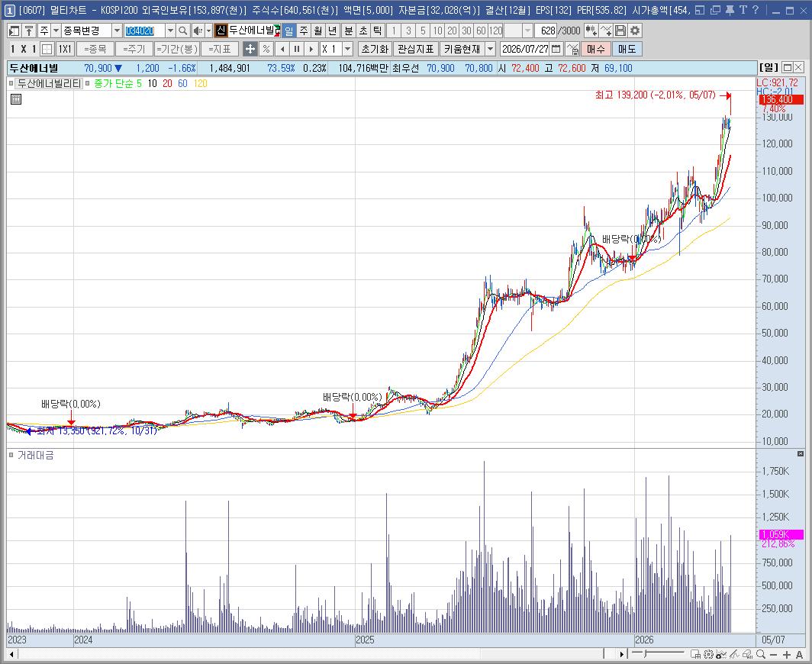Select the 분 minute period toggle

point(349,31)
